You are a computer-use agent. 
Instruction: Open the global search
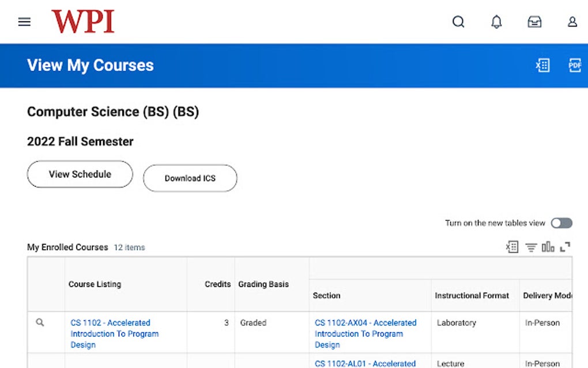click(458, 21)
